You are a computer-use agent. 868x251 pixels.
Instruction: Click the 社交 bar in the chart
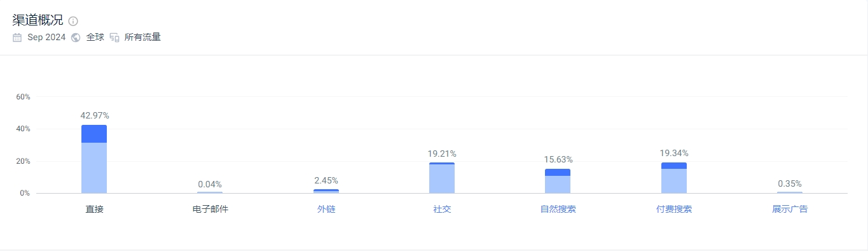tap(442, 178)
